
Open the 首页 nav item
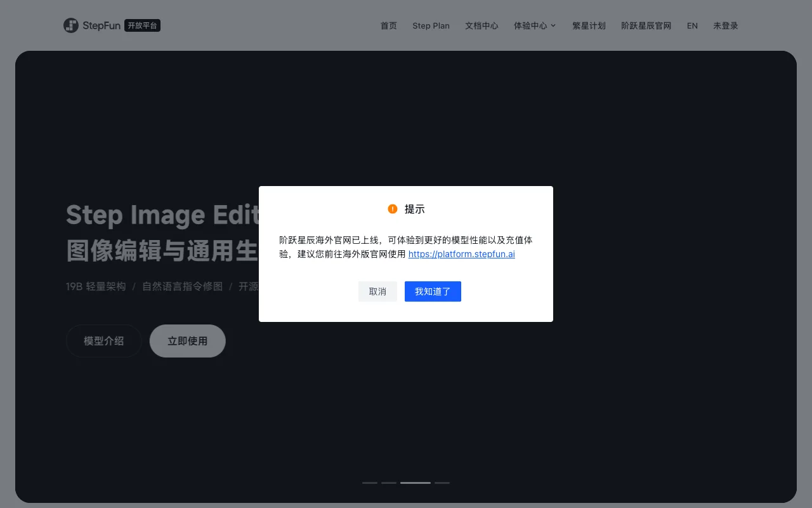[389, 26]
